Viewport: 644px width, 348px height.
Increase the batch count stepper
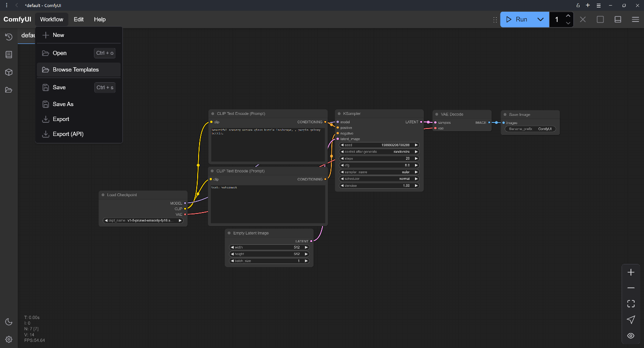coord(568,16)
